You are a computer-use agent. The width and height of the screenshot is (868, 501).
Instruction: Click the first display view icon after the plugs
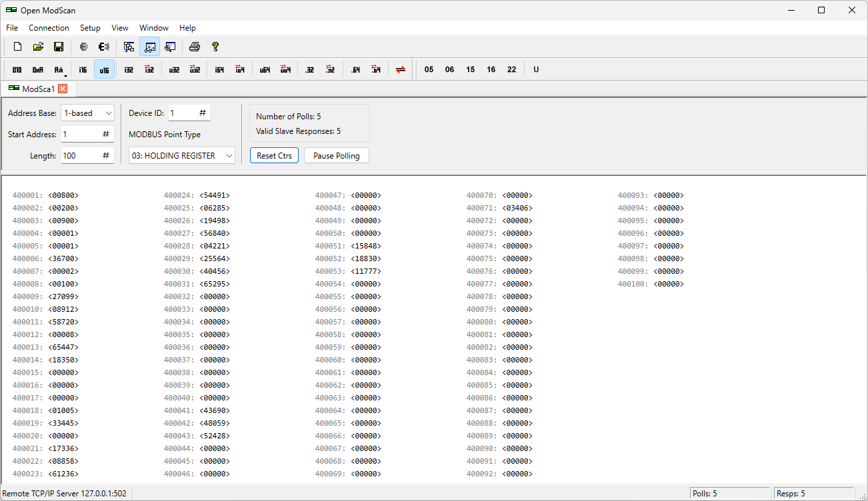click(129, 47)
